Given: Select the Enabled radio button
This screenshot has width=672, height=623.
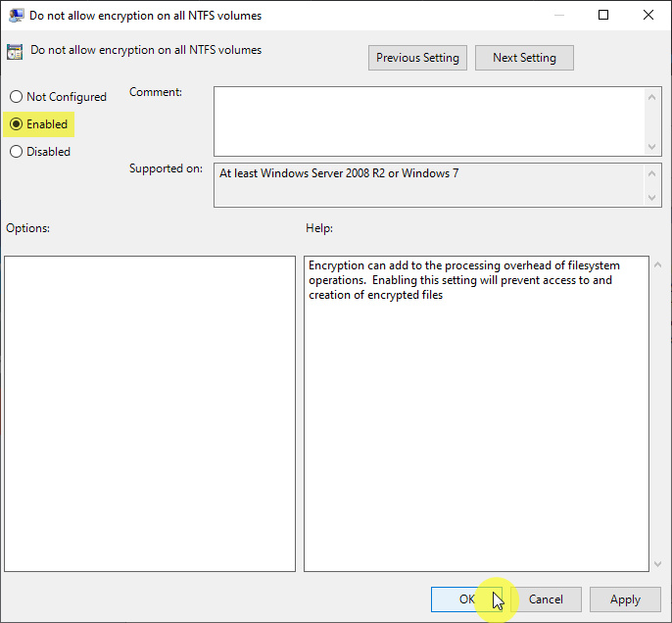Looking at the screenshot, I should (16, 124).
